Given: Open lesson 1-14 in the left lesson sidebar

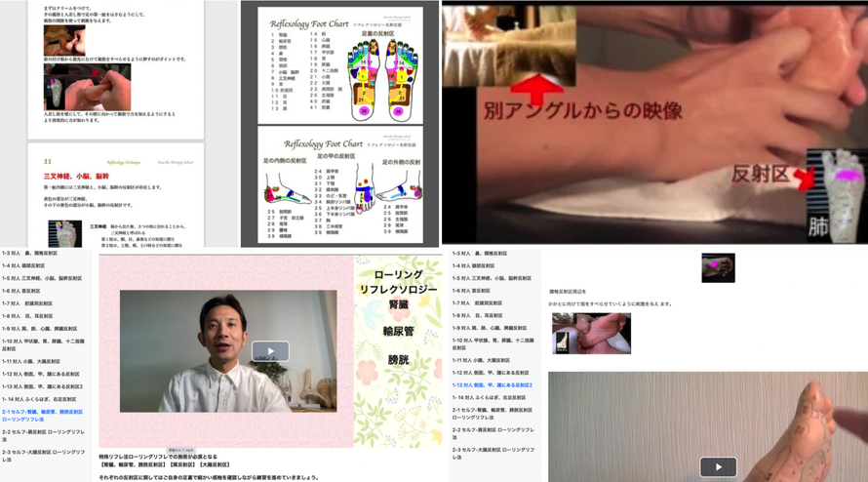Looking at the screenshot, I should pyautogui.click(x=39, y=399).
